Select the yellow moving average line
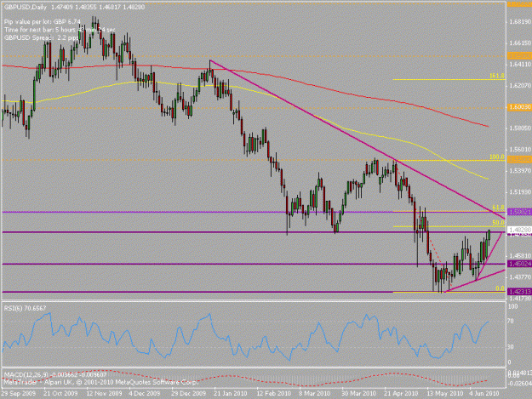532x399 pixels. click(372, 135)
